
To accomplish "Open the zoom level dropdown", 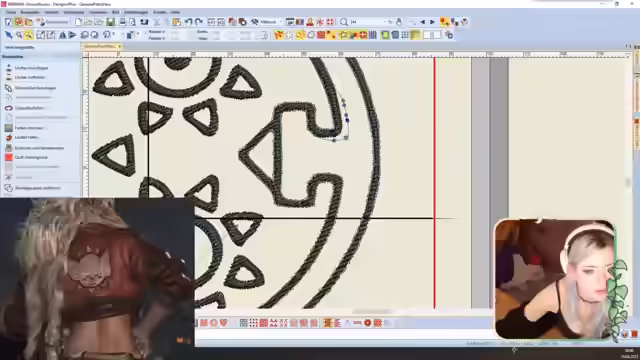I will pos(385,22).
